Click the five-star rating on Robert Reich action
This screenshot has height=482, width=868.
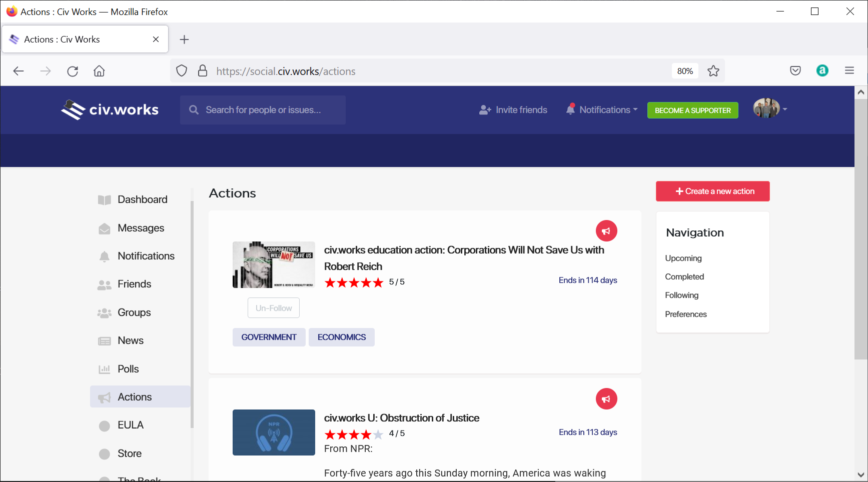point(354,283)
